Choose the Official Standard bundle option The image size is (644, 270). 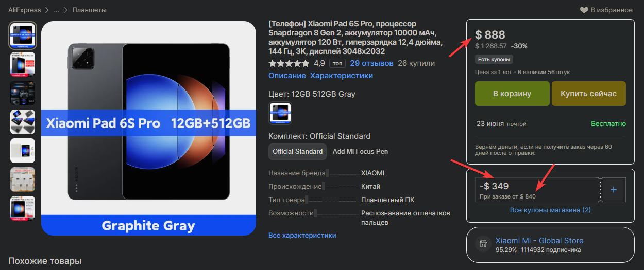tap(298, 151)
